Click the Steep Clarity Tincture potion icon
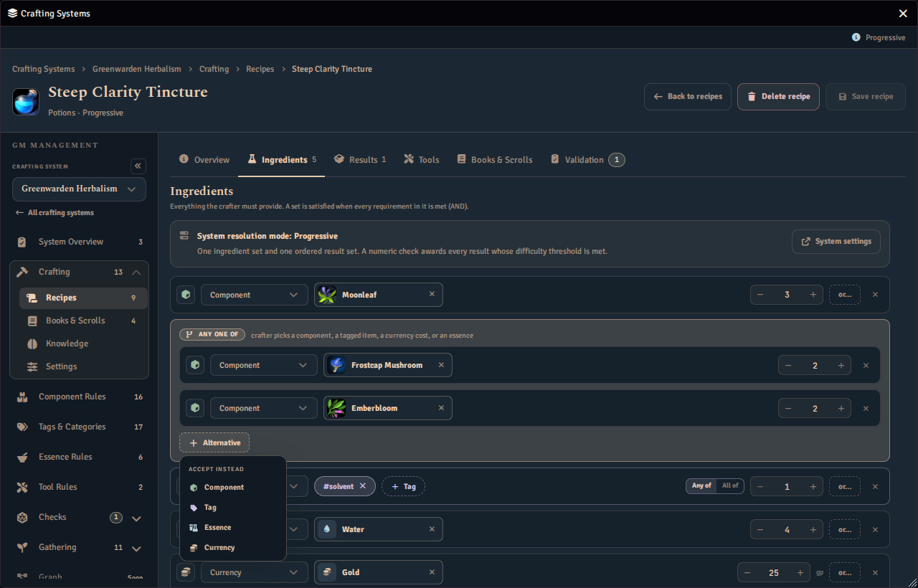 point(26,101)
